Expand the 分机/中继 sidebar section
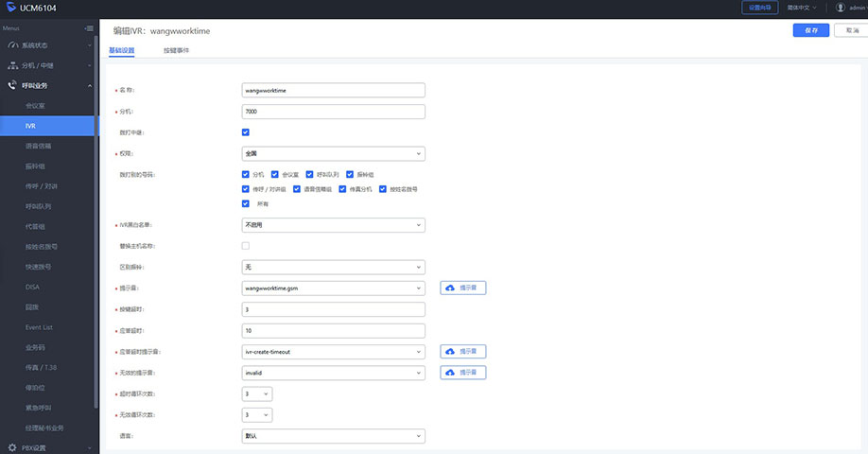This screenshot has height=454, width=868. pos(49,65)
